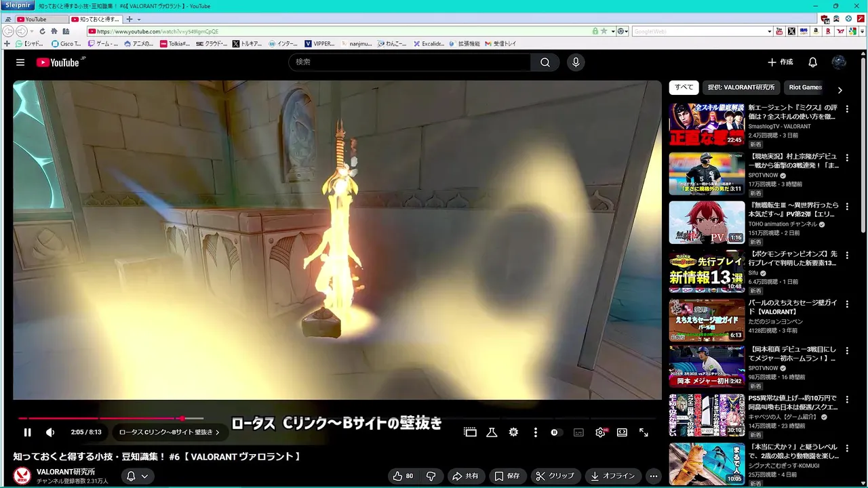The height and width of the screenshot is (488, 868).
Task: Mute the video volume
Action: click(50, 432)
